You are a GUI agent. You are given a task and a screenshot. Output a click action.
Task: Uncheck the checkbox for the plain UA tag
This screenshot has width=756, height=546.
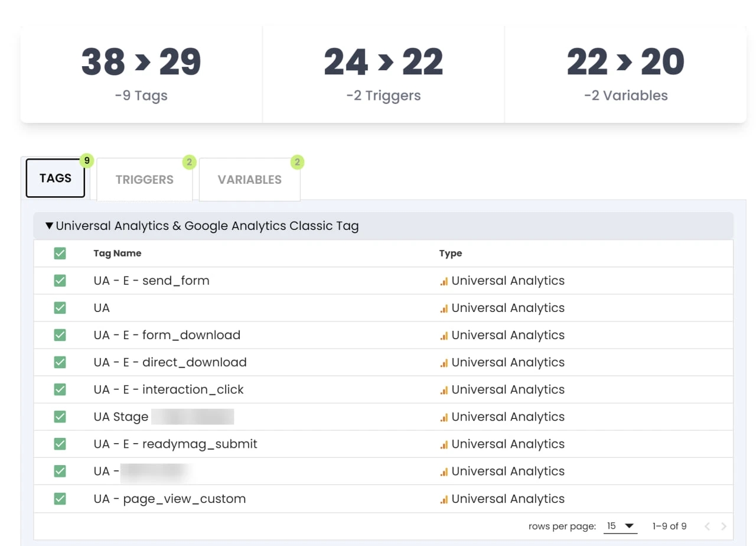click(60, 308)
